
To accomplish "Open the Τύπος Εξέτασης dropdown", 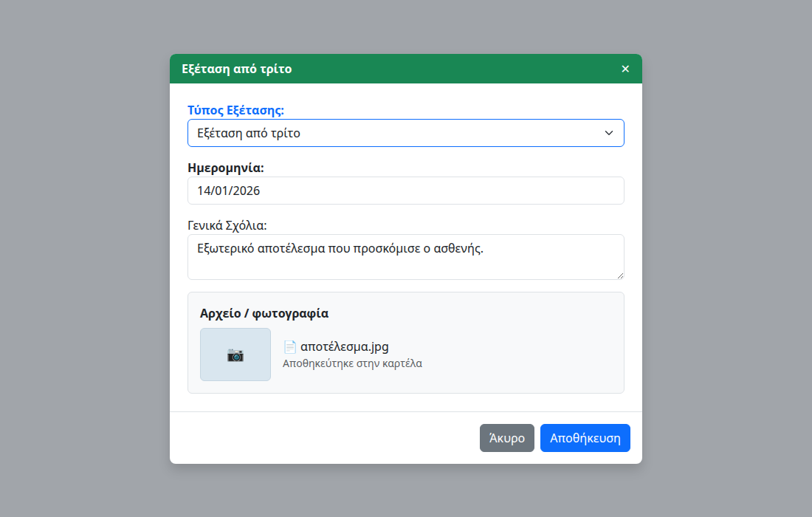I will [x=406, y=133].
